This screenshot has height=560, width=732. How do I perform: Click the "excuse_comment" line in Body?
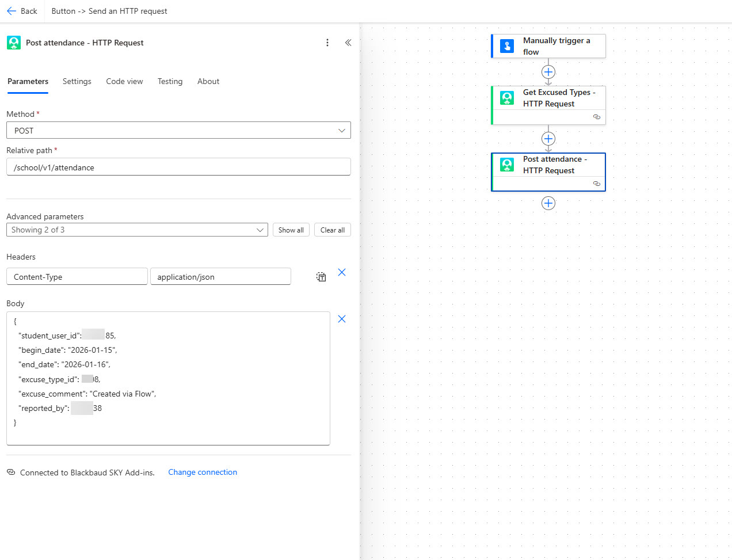pyautogui.click(x=87, y=394)
